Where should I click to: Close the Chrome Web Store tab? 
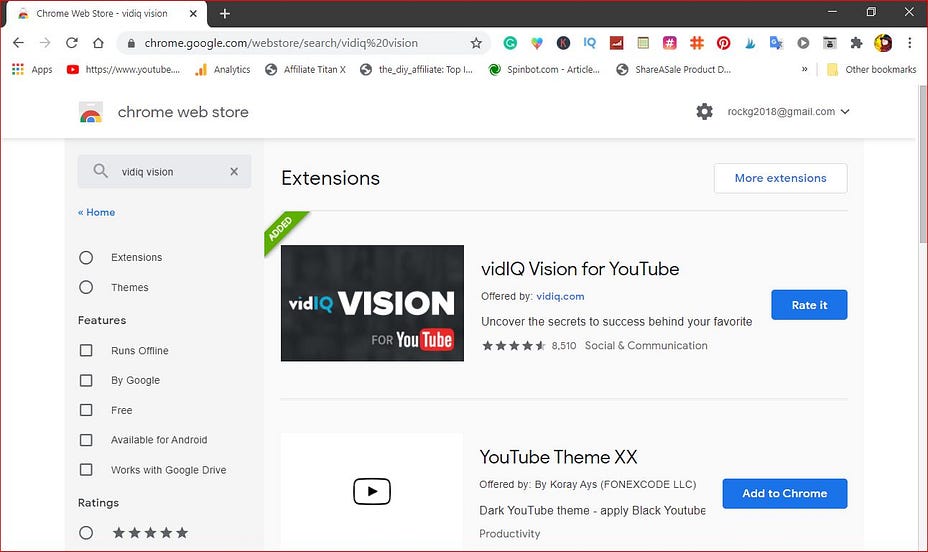click(193, 14)
